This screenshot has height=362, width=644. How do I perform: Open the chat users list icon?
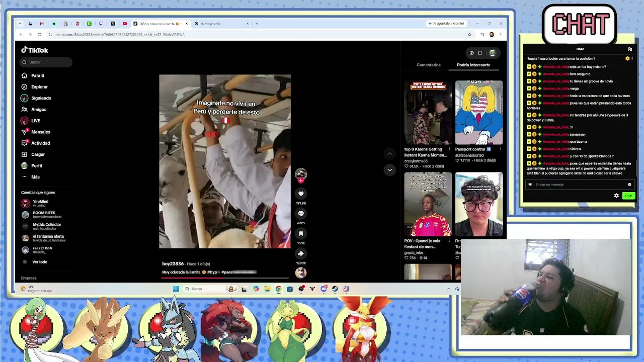click(630, 49)
